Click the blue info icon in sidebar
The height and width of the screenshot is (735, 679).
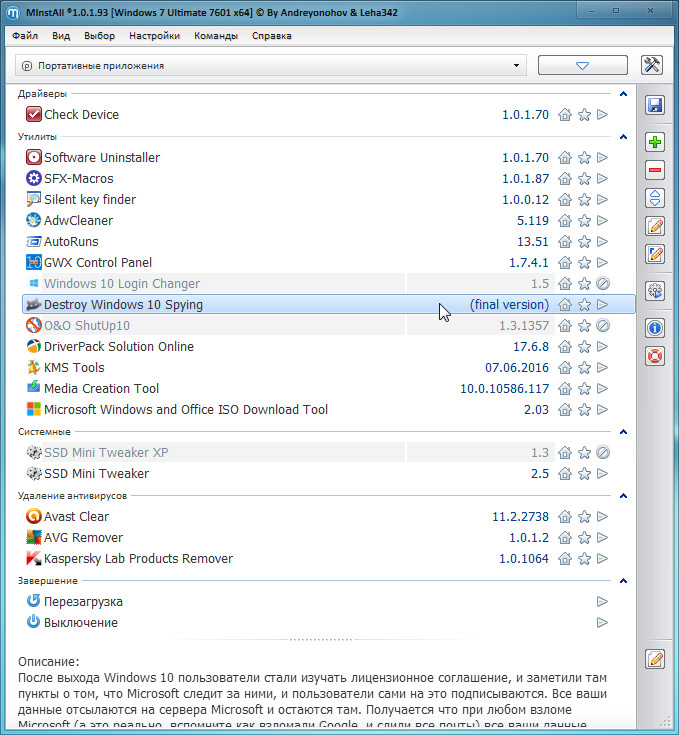pos(655,328)
